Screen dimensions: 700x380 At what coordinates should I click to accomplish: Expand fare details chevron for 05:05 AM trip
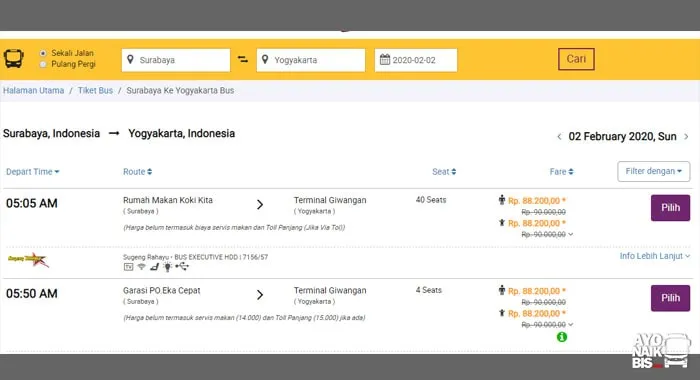pos(571,234)
